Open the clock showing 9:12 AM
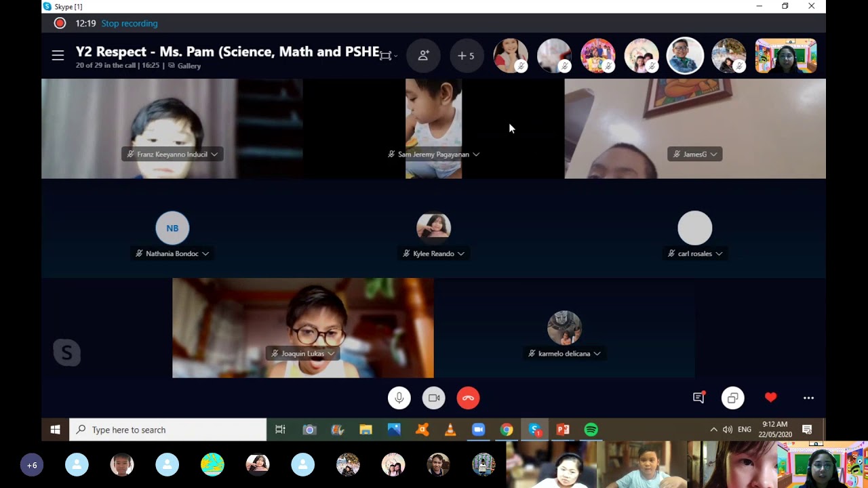 point(775,430)
